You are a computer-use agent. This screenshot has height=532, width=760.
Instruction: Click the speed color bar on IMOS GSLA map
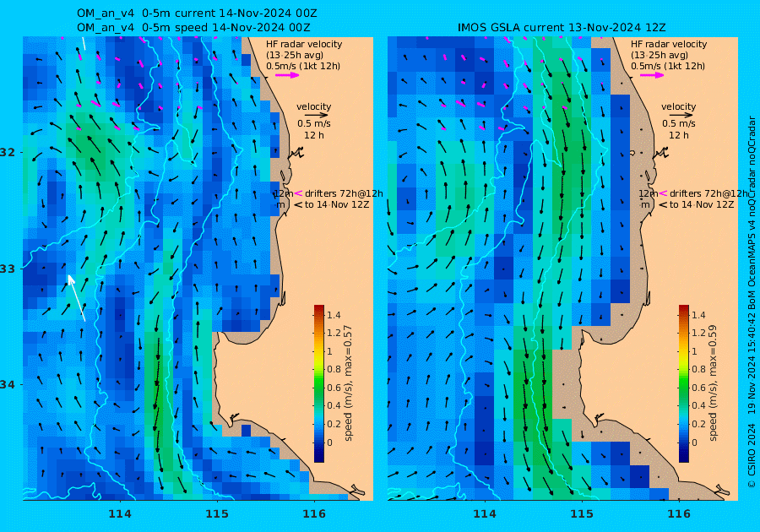coord(683,383)
